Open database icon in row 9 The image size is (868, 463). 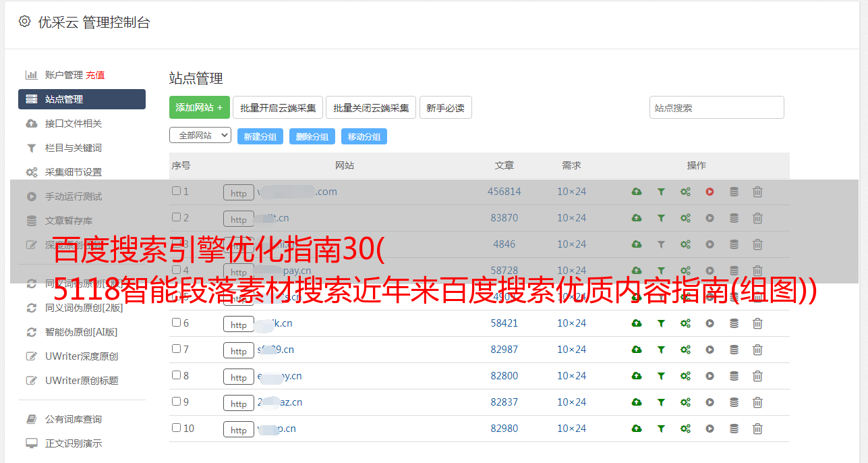coord(734,402)
